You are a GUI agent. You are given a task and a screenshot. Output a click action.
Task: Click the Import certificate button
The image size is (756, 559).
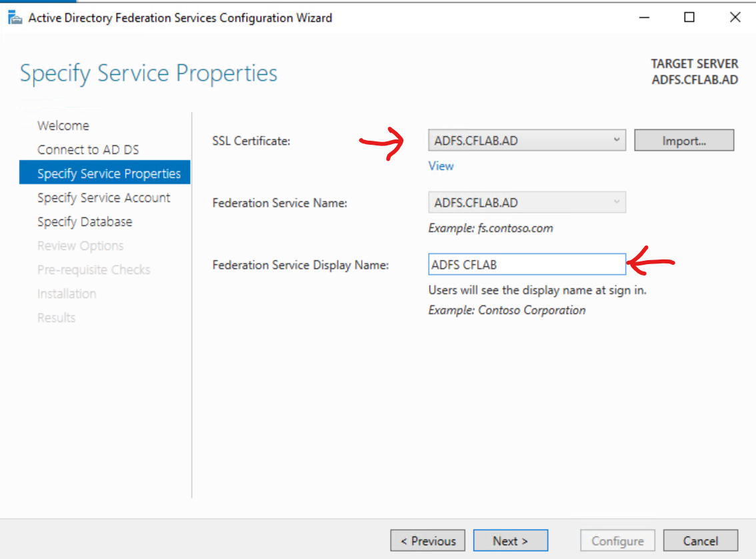[683, 141]
